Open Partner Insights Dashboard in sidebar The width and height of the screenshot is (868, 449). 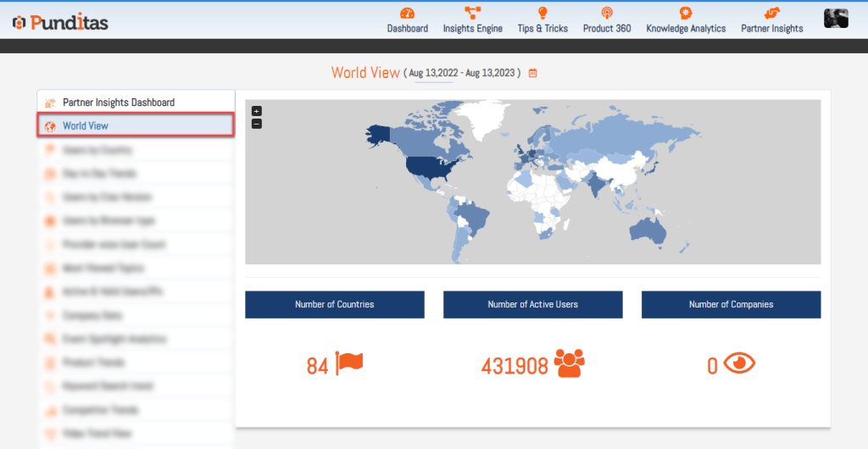point(118,103)
